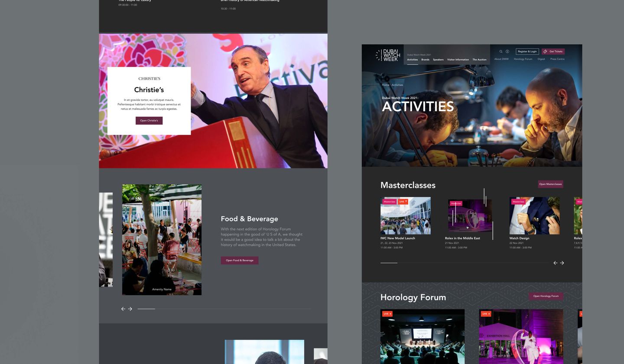The image size is (624, 364).
Task: Open the search magnifier icon
Action: click(x=500, y=51)
